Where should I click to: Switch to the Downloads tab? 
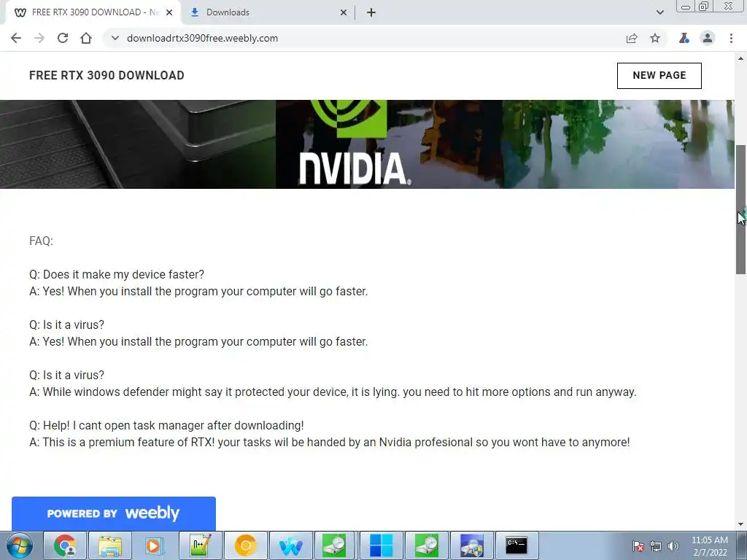pyautogui.click(x=268, y=12)
